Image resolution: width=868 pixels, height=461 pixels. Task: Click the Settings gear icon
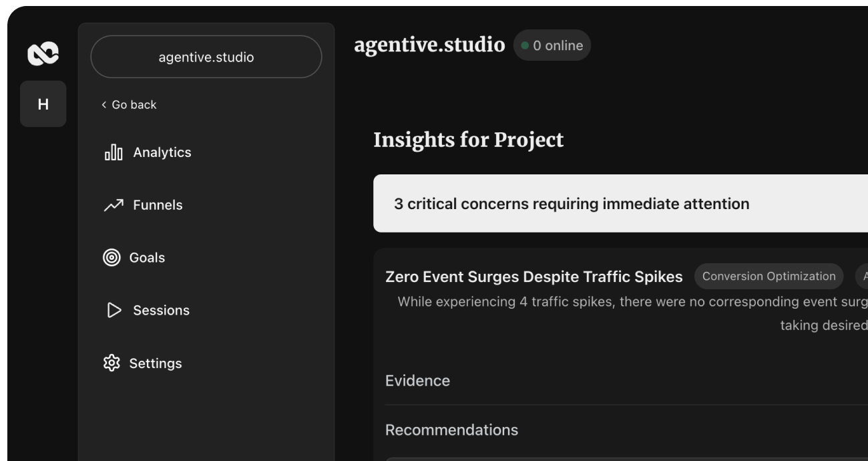coord(112,363)
